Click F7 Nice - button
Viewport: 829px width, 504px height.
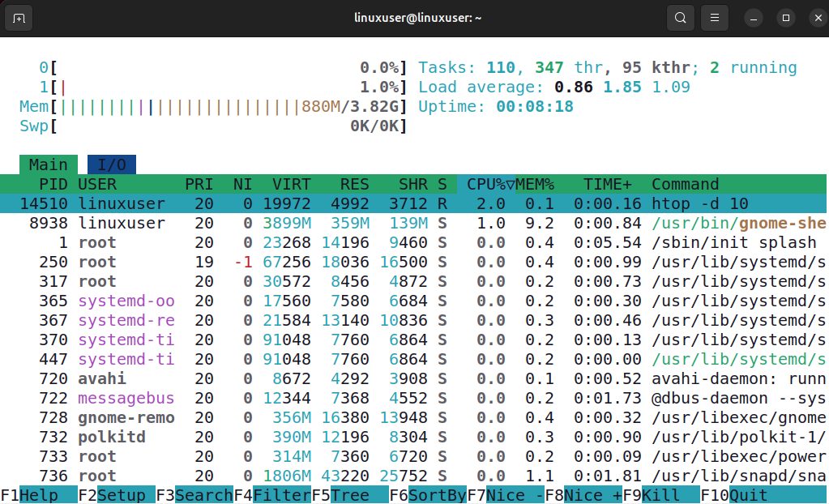(506, 495)
